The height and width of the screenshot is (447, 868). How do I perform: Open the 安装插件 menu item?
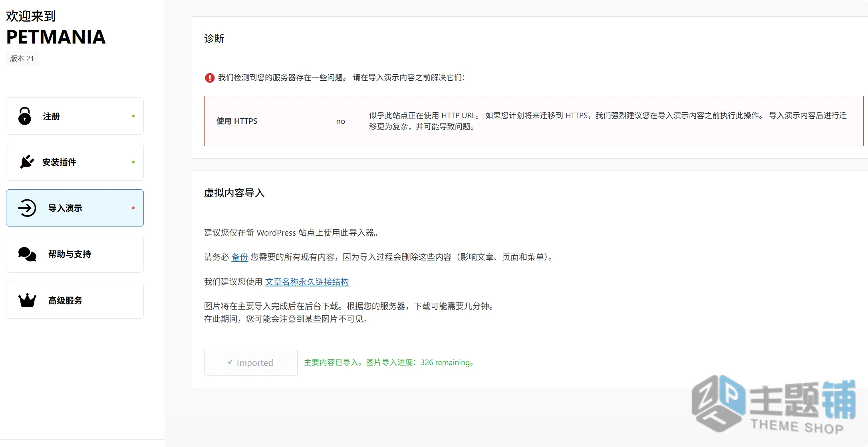click(x=75, y=162)
